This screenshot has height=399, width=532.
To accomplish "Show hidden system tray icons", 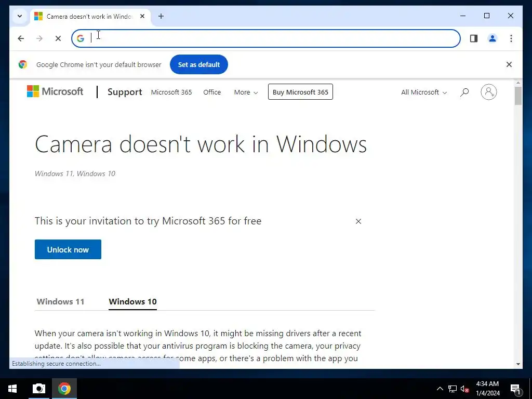I will [x=440, y=389].
